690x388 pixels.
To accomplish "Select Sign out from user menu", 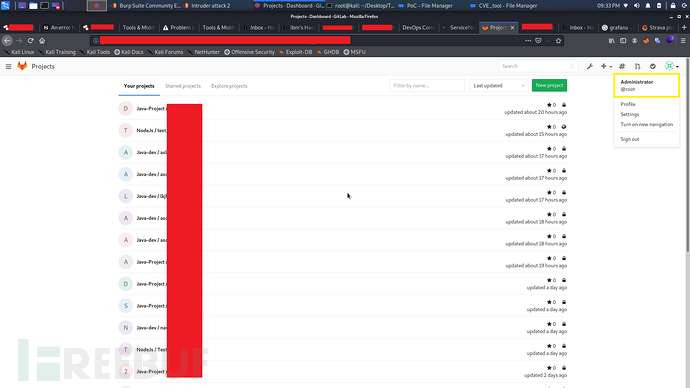I will click(630, 139).
